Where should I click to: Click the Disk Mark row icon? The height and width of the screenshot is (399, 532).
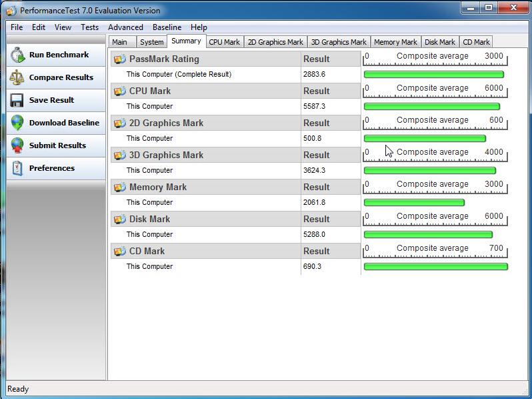120,220
